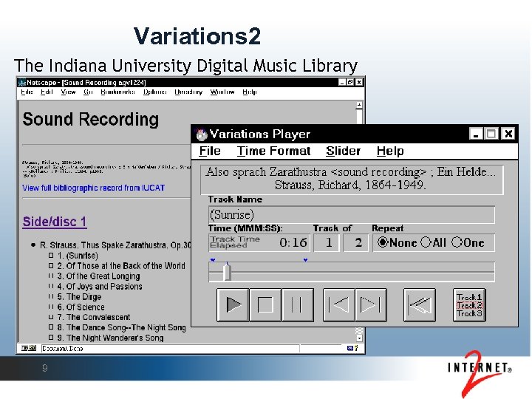
Task: Open the Edit menu in Netscape
Action: (47, 92)
